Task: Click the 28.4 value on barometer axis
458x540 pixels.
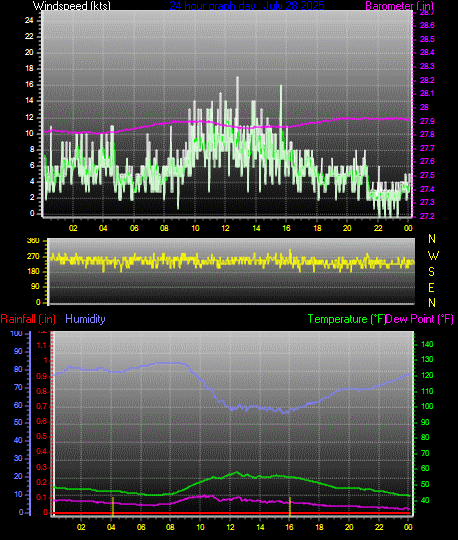Action: (x=427, y=52)
